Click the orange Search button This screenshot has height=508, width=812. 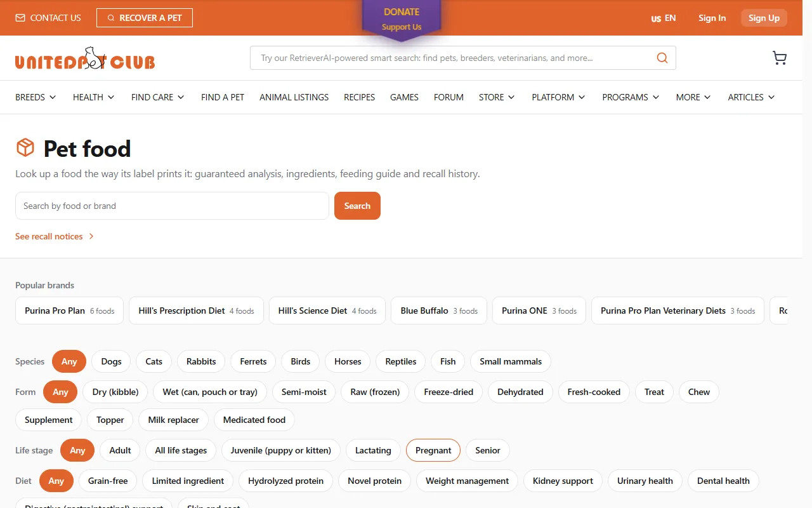357,206
